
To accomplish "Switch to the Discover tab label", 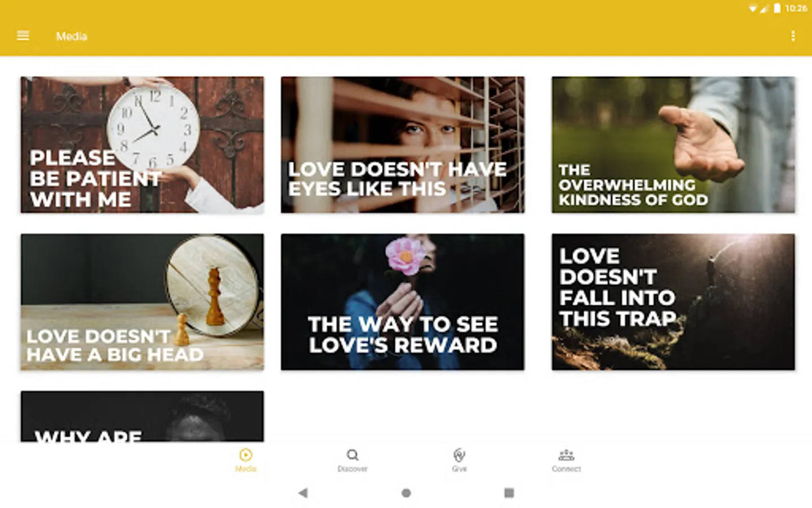I will tap(352, 469).
